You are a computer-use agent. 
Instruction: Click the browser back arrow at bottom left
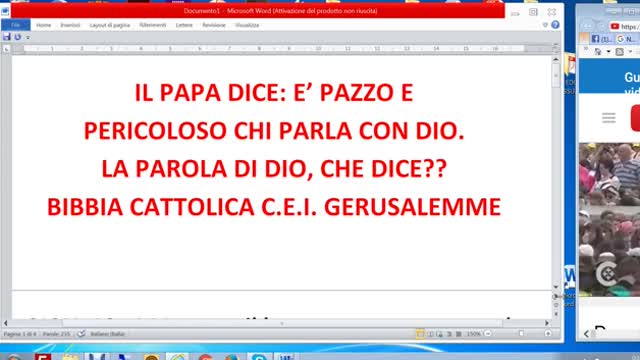[587, 334]
